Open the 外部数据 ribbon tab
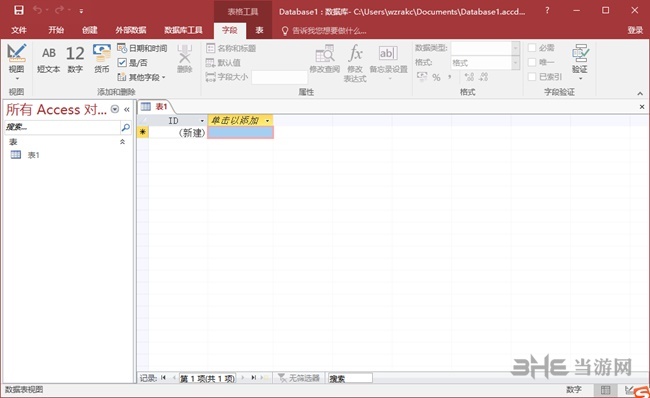Image resolution: width=650 pixels, height=398 pixels. point(131,30)
